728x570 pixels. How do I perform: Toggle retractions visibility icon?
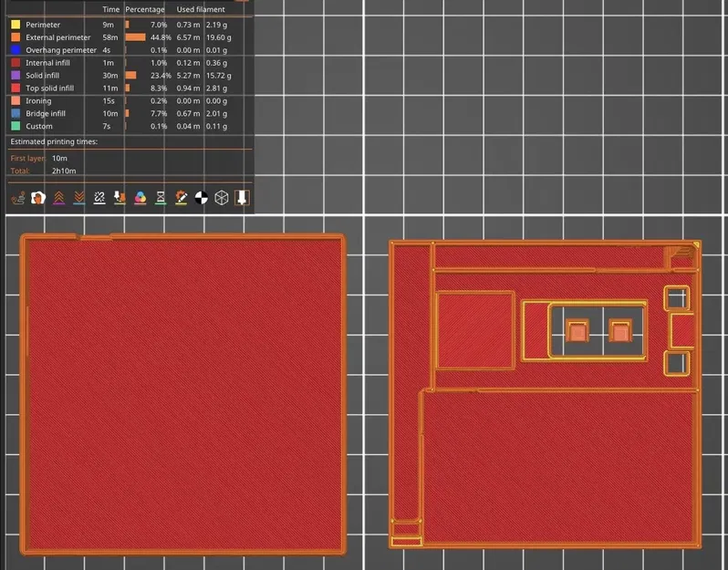coord(58,198)
